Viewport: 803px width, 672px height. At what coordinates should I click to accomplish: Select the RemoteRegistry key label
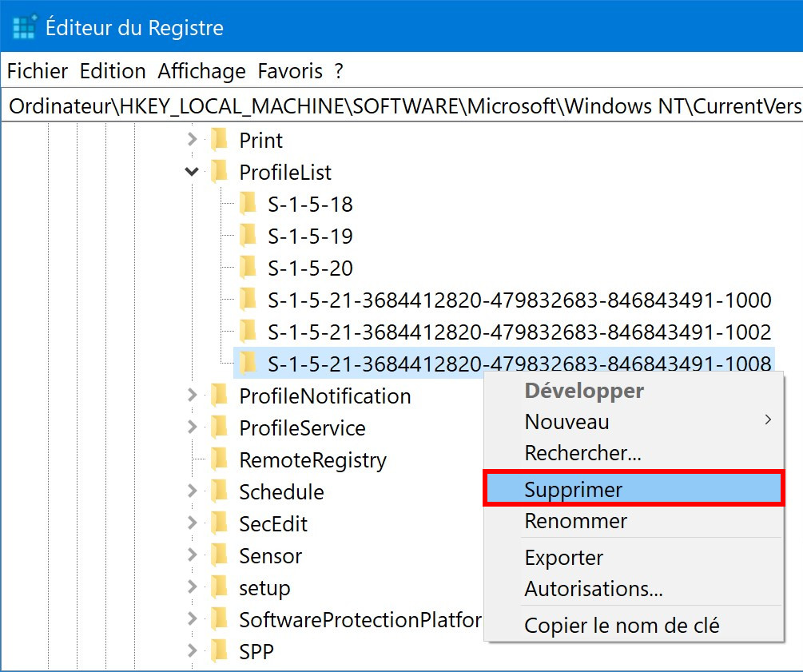313,460
